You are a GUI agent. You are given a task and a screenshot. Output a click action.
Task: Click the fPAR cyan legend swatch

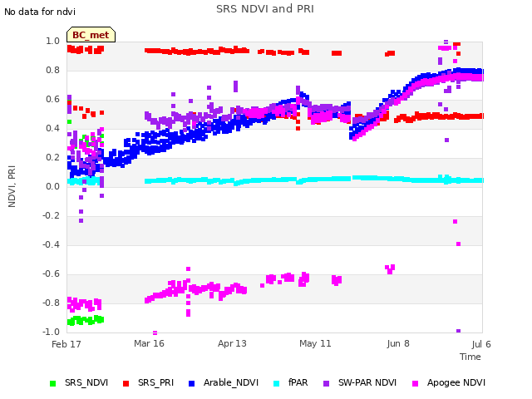[277, 383]
